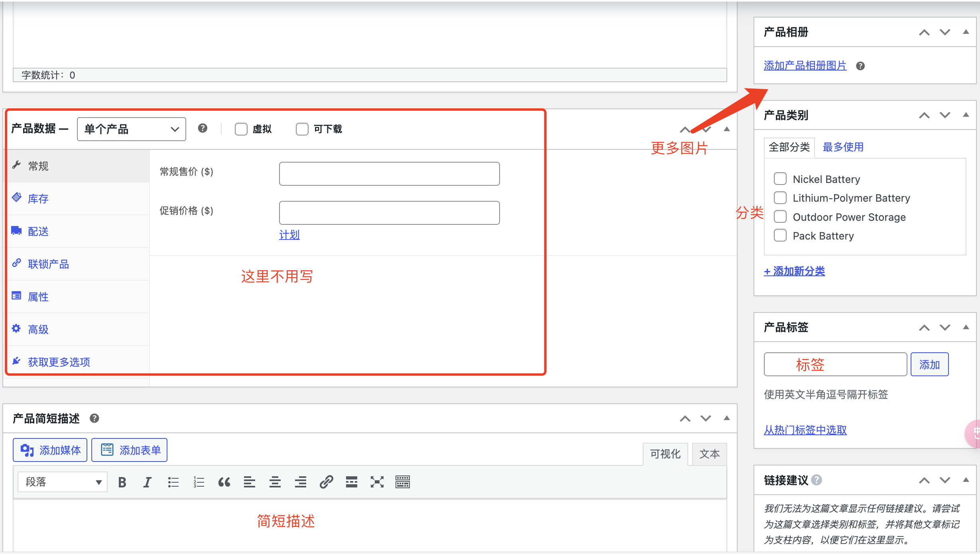
Task: Collapse the 产品相册 panel
Action: [x=966, y=32]
